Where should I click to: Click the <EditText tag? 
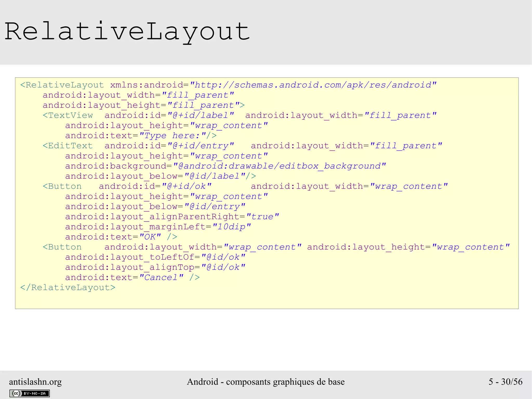[68, 146]
